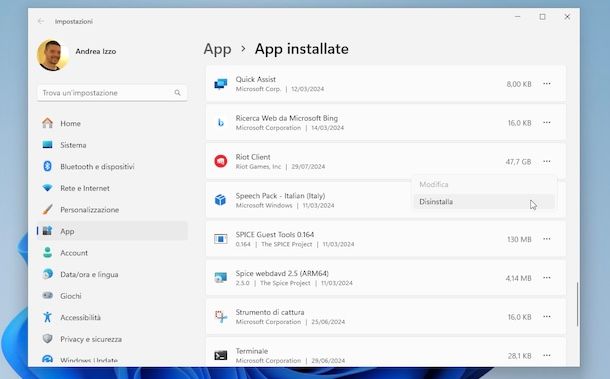Select the App sidebar section
The image size is (610, 379).
coord(112,231)
